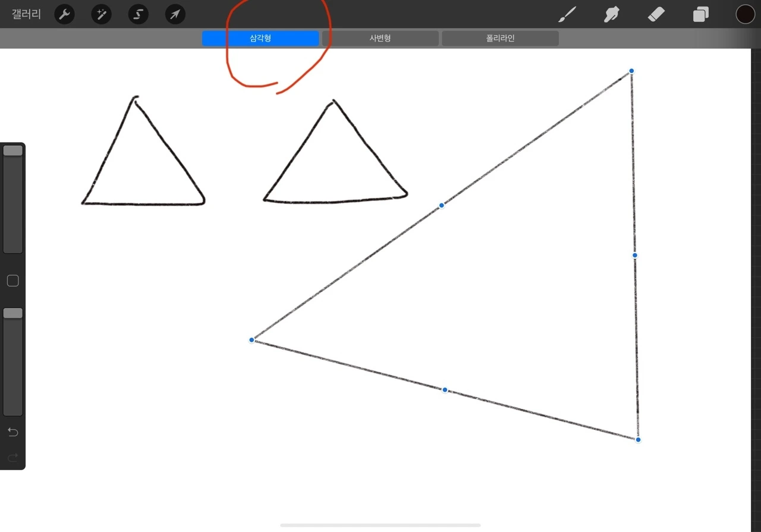
Task: Choose the 삼각형 (Triangle) shape option
Action: coord(260,39)
